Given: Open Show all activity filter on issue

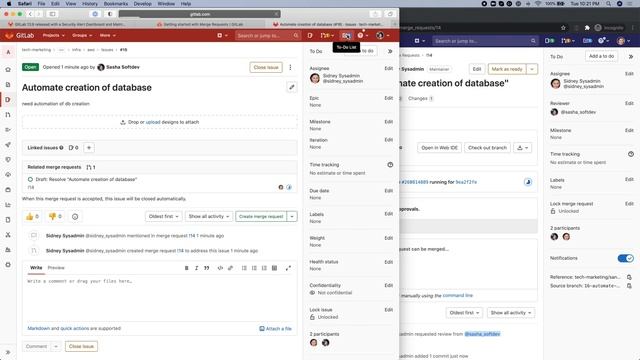Looking at the screenshot, I should point(209,216).
